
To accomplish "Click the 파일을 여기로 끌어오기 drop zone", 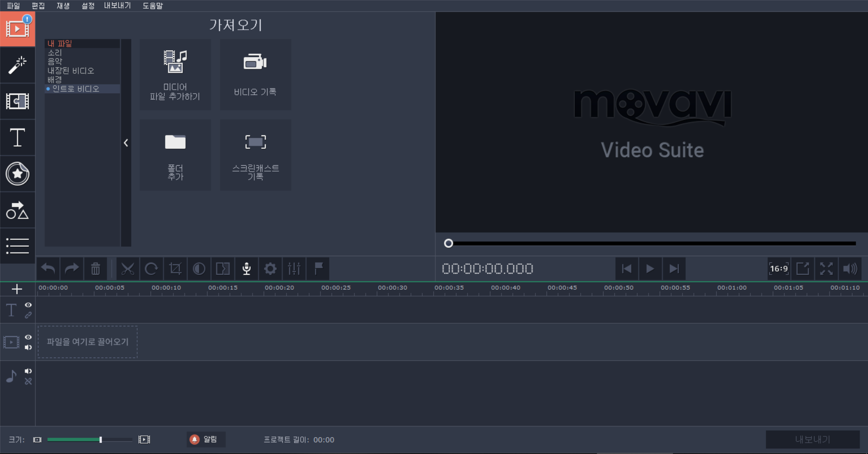I will pos(87,342).
